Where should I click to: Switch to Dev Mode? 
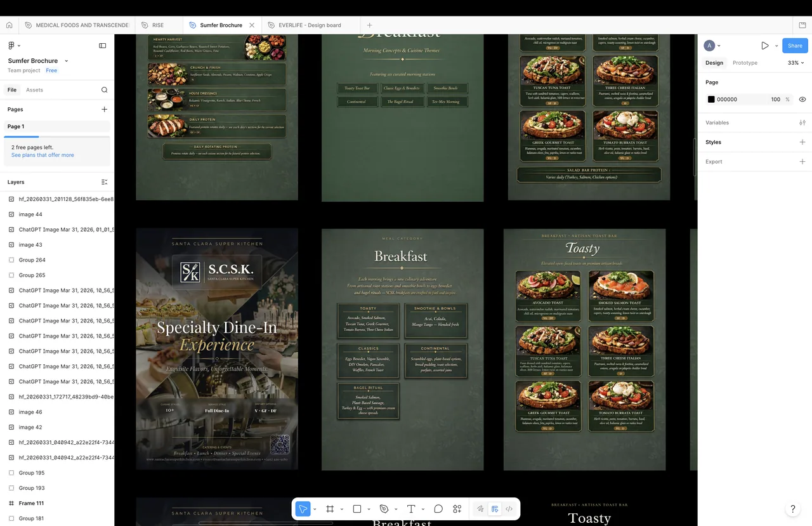tap(509, 509)
